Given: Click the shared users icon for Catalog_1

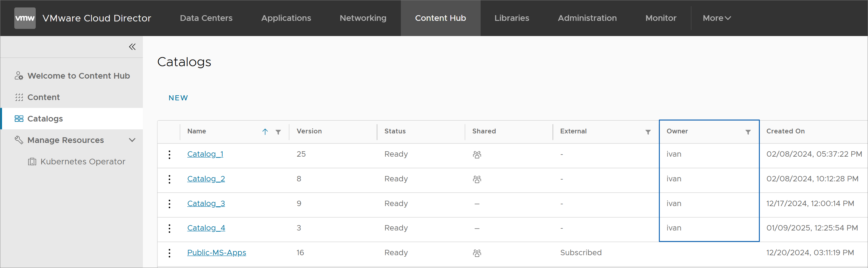Looking at the screenshot, I should (x=477, y=155).
